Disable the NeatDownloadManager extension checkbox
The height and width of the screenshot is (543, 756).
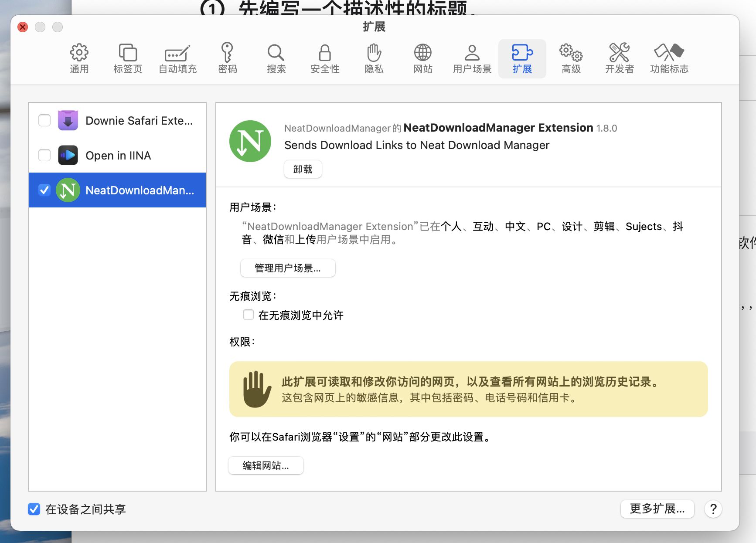click(x=44, y=190)
